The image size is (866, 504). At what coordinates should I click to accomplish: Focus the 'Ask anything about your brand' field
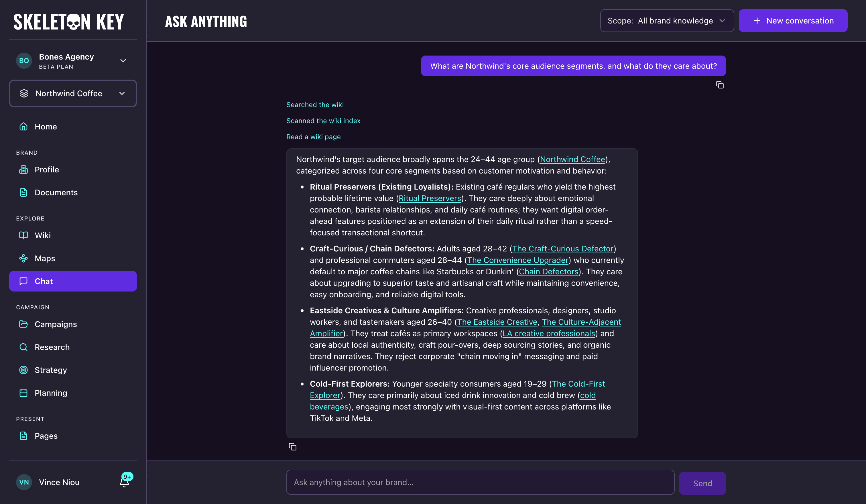(x=480, y=482)
